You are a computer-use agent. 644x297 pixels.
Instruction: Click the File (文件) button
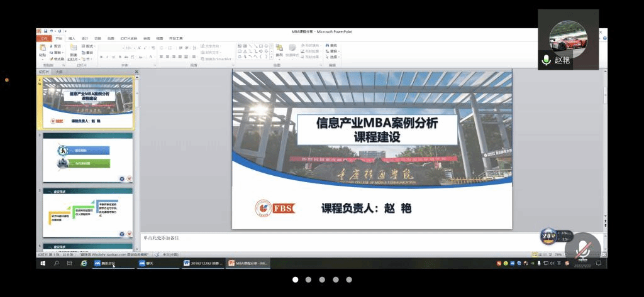(x=43, y=38)
